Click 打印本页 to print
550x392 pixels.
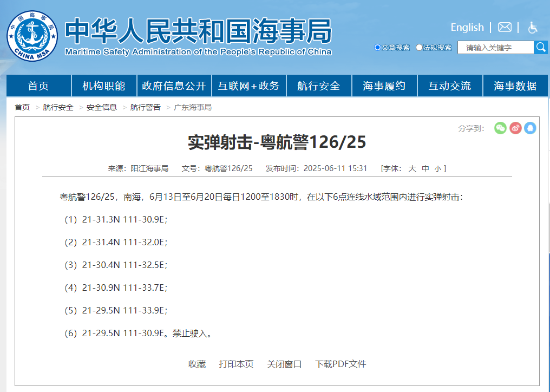[236, 364]
